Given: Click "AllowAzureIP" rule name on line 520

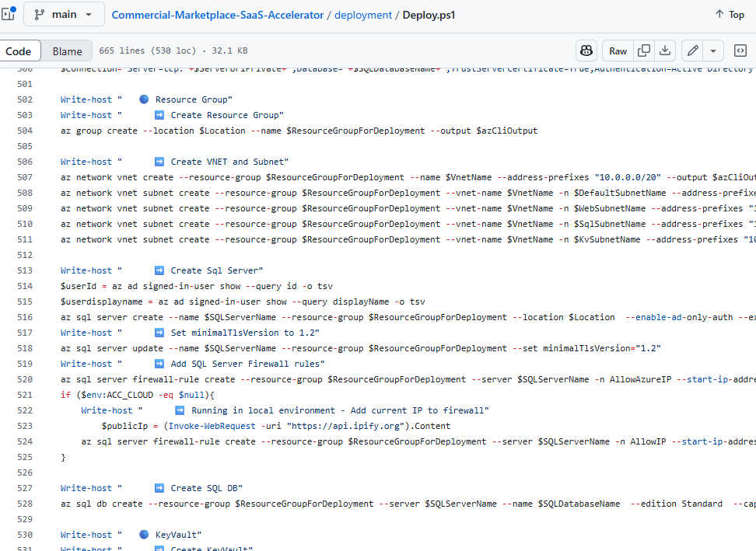Looking at the screenshot, I should pos(640,379).
